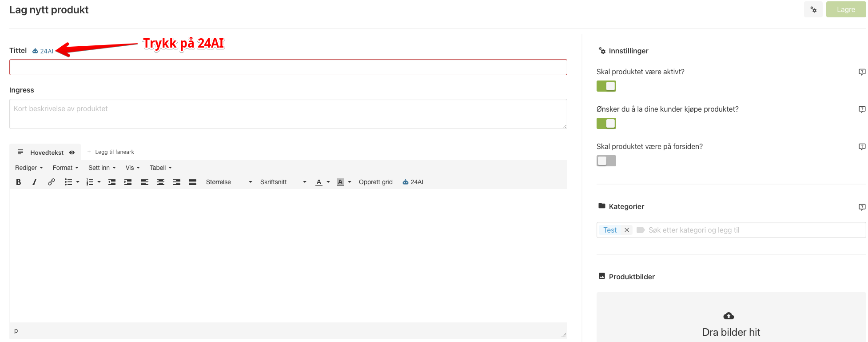Click the background color A icon

[340, 182]
